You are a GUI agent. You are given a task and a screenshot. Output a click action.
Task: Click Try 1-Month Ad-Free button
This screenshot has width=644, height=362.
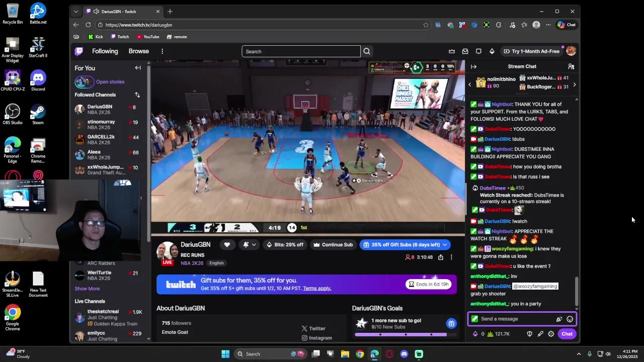(x=531, y=51)
